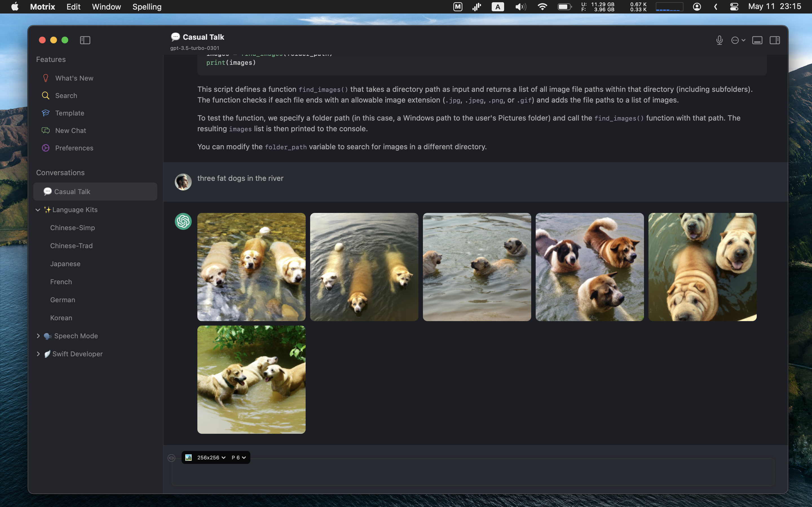The height and width of the screenshot is (507, 812).
Task: Toggle the bottom panel layout icon
Action: tap(757, 40)
